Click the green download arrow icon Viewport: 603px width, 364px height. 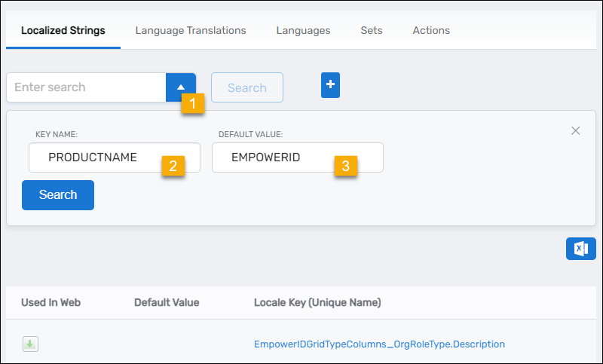point(30,344)
